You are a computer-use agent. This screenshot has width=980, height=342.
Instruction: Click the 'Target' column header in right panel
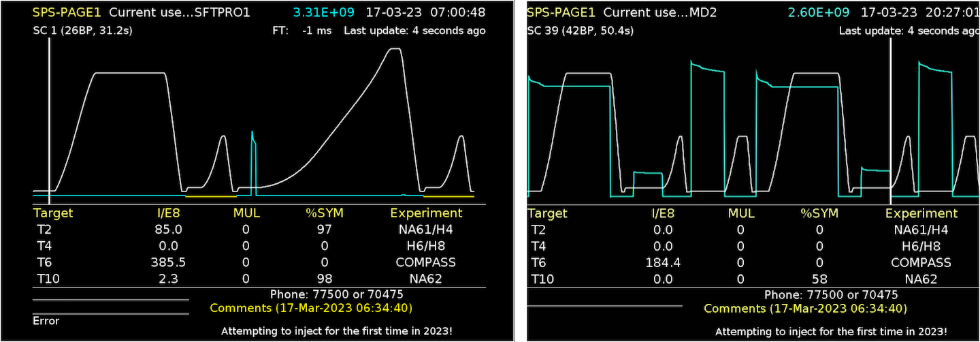point(547,213)
